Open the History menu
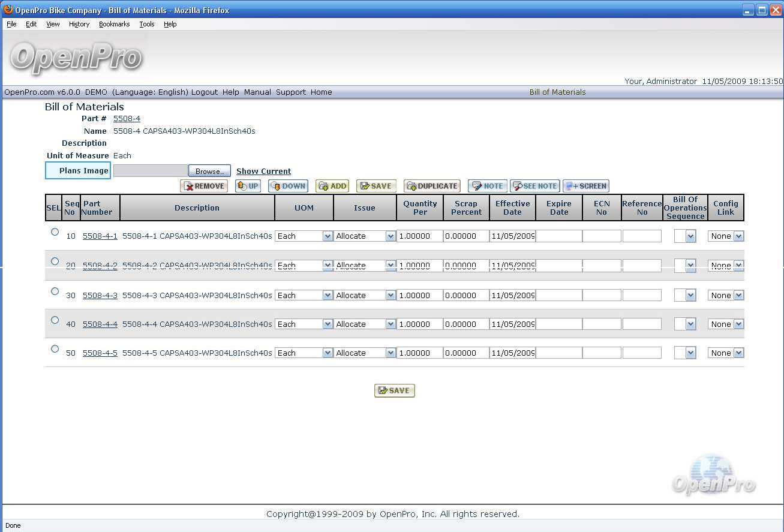Image resolution: width=784 pixels, height=532 pixels. [79, 24]
